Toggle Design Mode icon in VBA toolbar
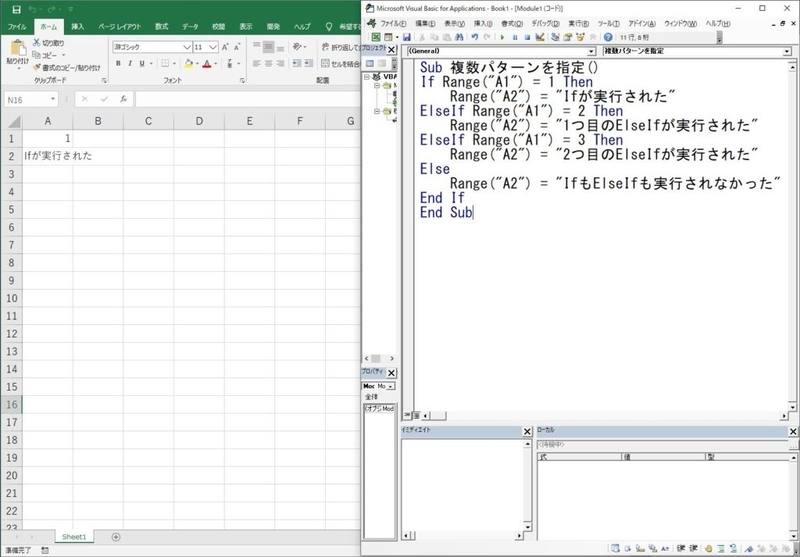 [540, 37]
